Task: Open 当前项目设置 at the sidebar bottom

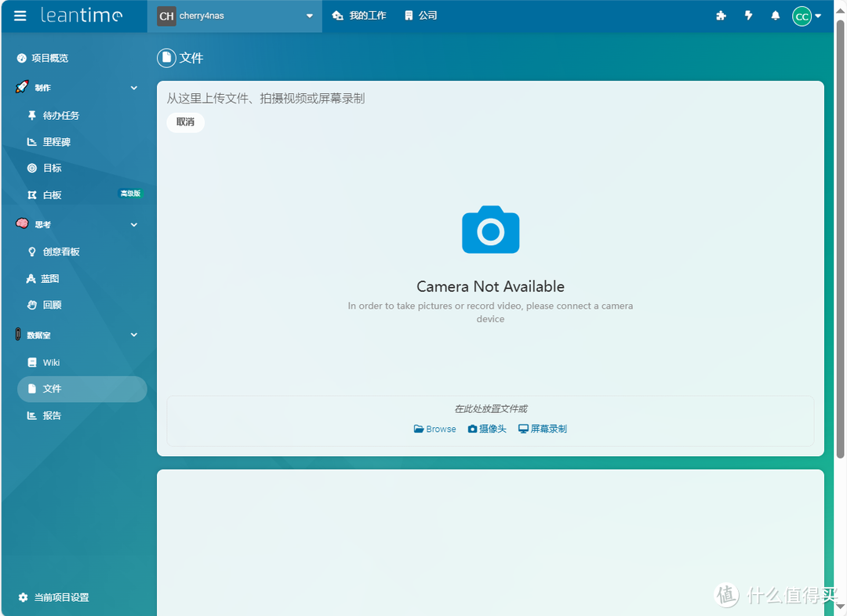Action: click(59, 597)
